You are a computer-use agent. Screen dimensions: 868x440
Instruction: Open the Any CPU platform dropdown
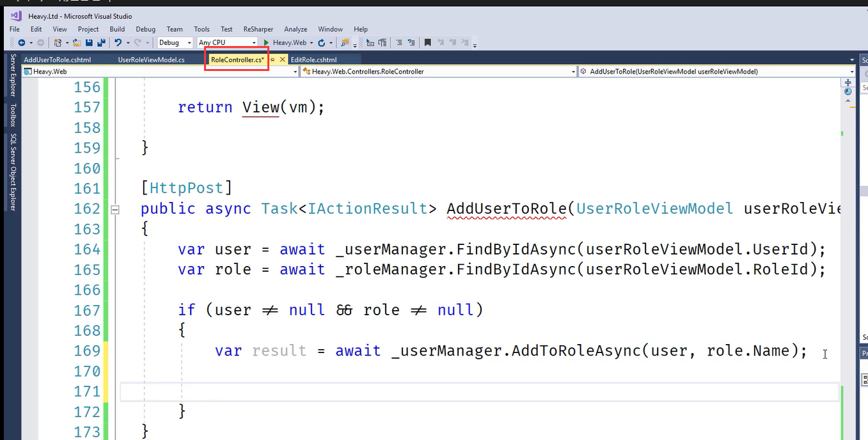point(227,43)
